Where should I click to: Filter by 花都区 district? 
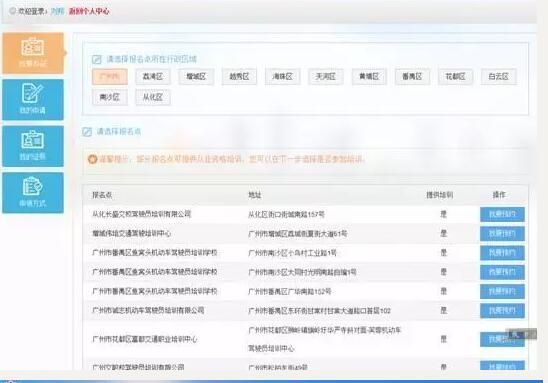click(455, 77)
